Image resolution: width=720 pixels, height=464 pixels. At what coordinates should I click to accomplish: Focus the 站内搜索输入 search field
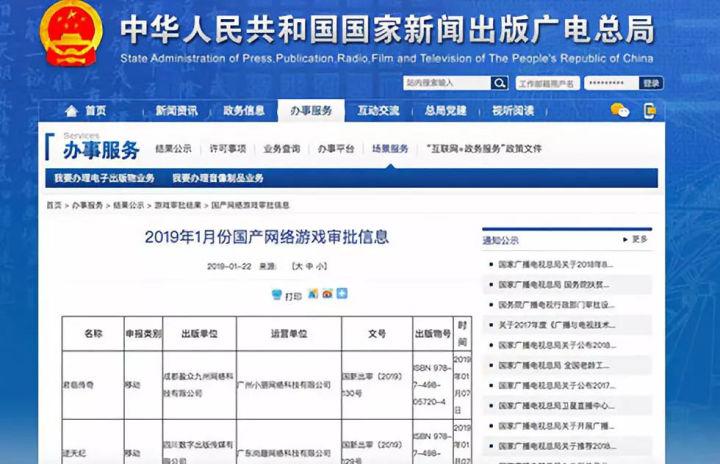coord(447,83)
